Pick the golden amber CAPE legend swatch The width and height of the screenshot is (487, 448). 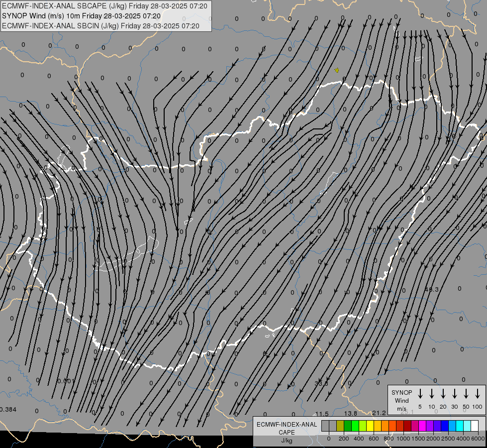click(x=378, y=426)
